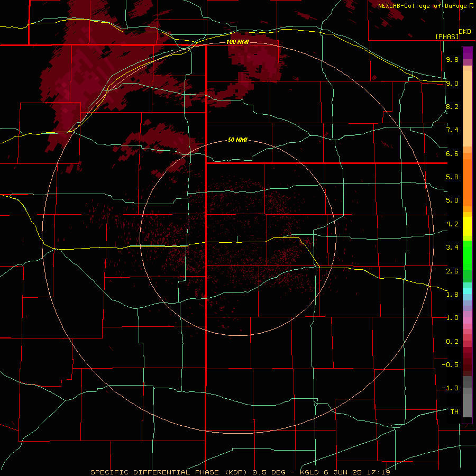Screen dimensions: 476x476
Task: Pick the bright green segment of the color bar
Action: [467, 255]
